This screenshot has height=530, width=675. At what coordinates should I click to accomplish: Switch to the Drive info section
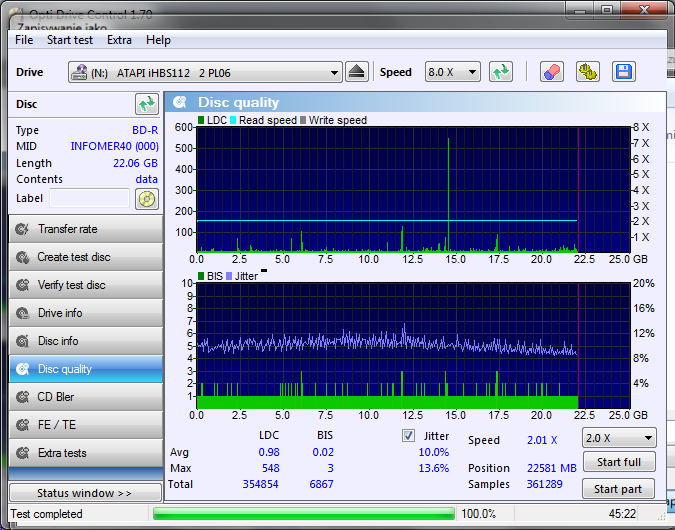click(86, 313)
